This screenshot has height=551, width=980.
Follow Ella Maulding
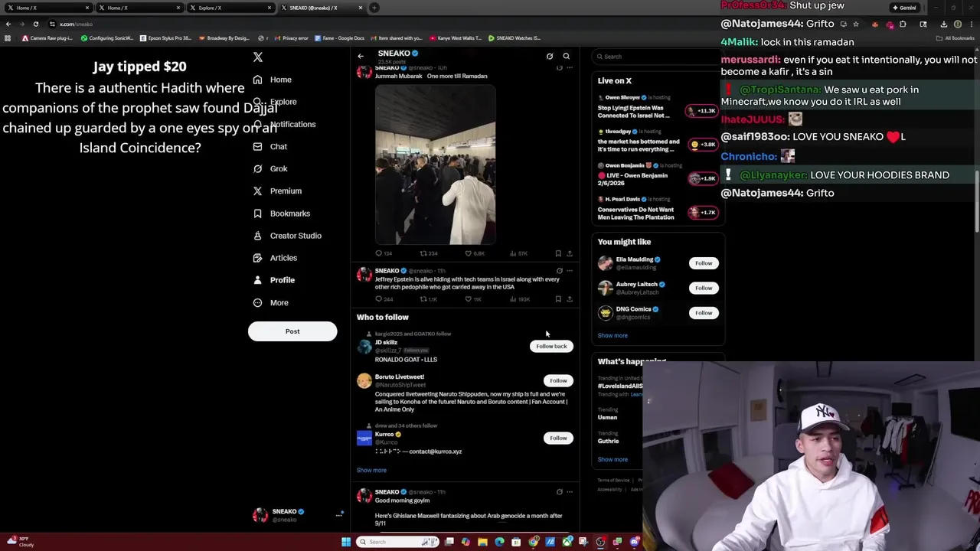pyautogui.click(x=704, y=263)
